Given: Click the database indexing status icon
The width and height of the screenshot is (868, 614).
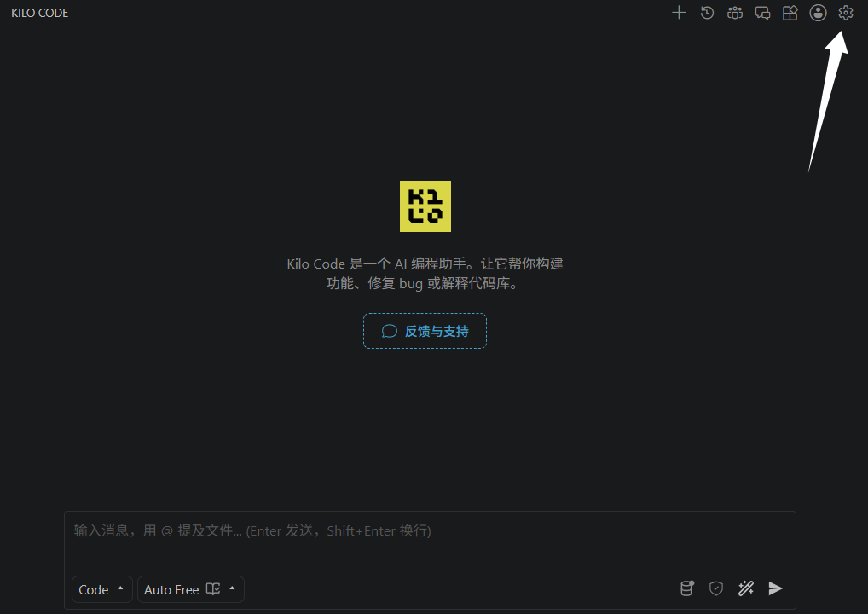Looking at the screenshot, I should [x=687, y=588].
